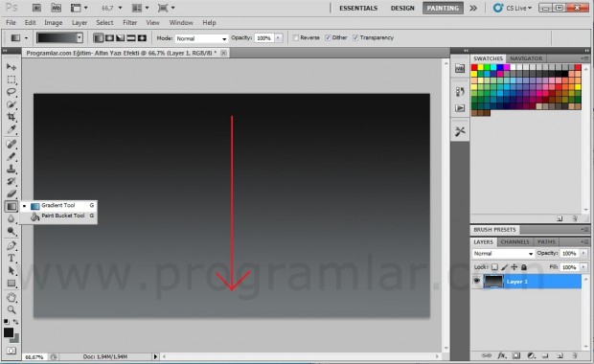Pick the red swatch in Swatches panel
594x364 pixels.
[474, 67]
